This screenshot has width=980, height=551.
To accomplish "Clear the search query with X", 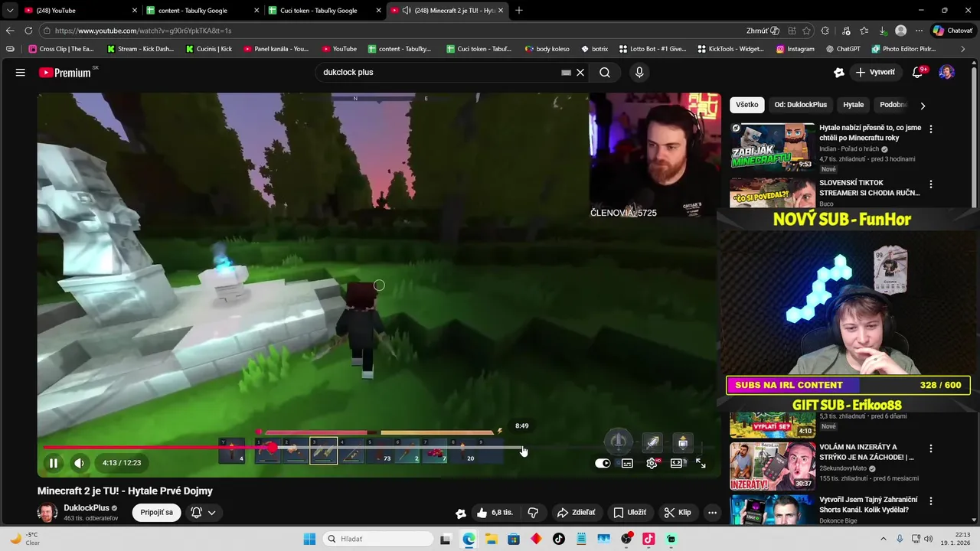I will 580,73.
